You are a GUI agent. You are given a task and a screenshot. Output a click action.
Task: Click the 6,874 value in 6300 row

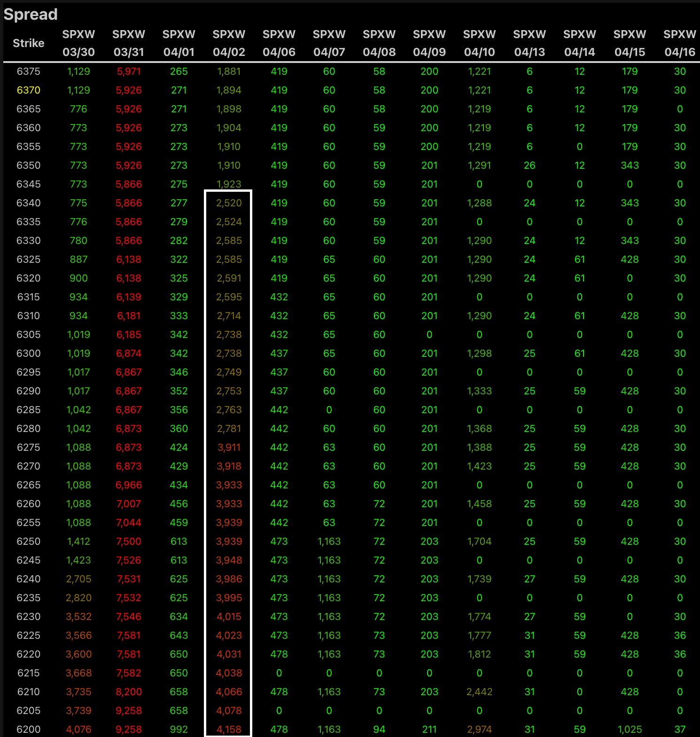coord(129,353)
